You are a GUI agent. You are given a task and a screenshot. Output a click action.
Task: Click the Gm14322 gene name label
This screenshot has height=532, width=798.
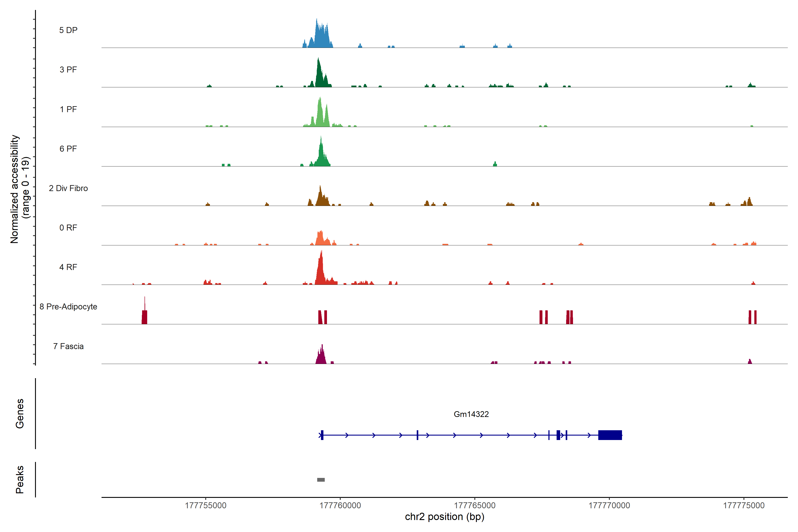[x=471, y=414]
